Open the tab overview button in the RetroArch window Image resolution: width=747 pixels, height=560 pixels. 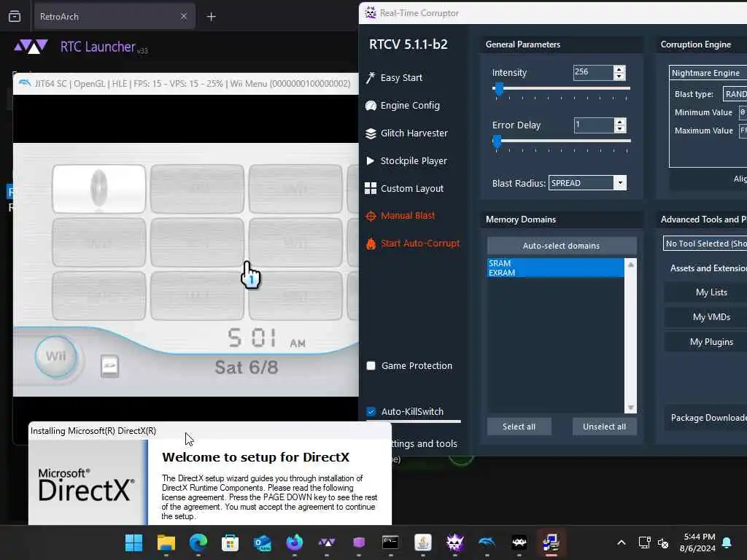coord(15,17)
